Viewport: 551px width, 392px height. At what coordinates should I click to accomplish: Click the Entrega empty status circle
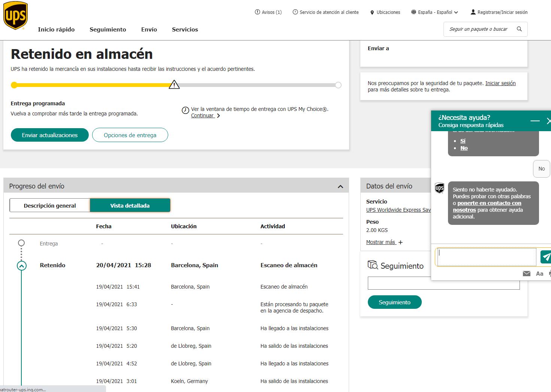point(21,243)
